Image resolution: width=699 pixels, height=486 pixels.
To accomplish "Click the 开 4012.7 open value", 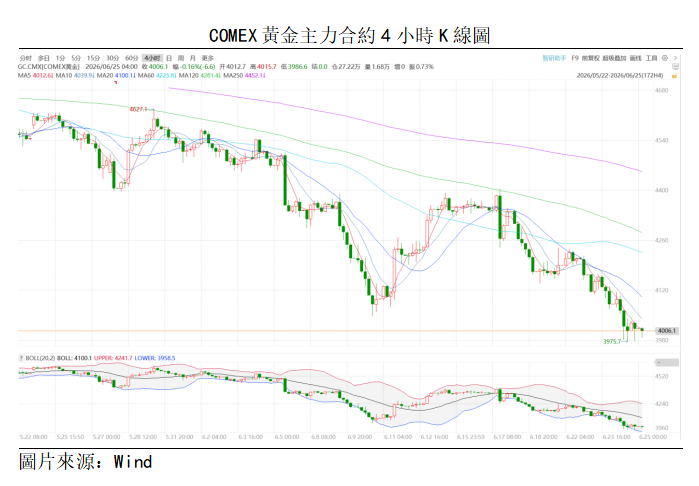I will pos(232,66).
